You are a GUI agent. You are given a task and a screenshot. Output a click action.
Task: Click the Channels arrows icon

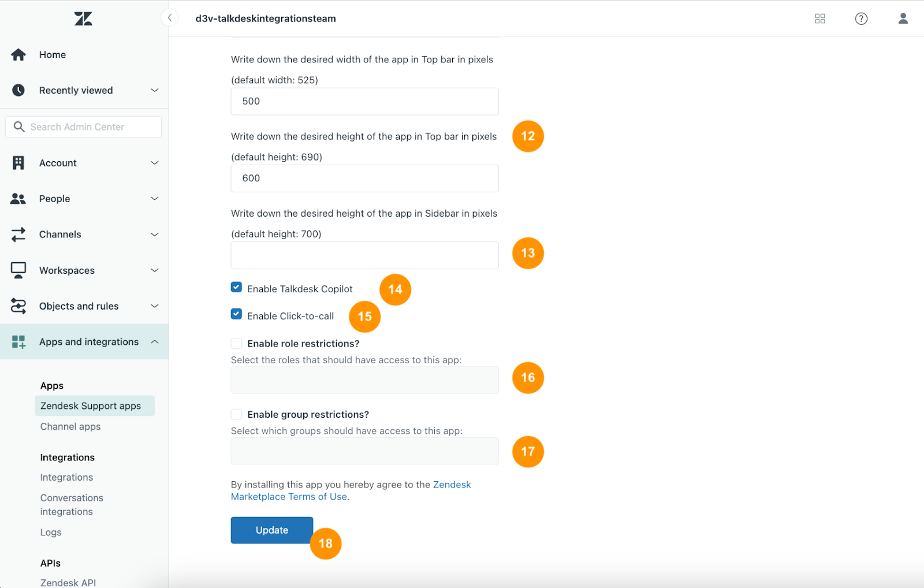coord(18,235)
